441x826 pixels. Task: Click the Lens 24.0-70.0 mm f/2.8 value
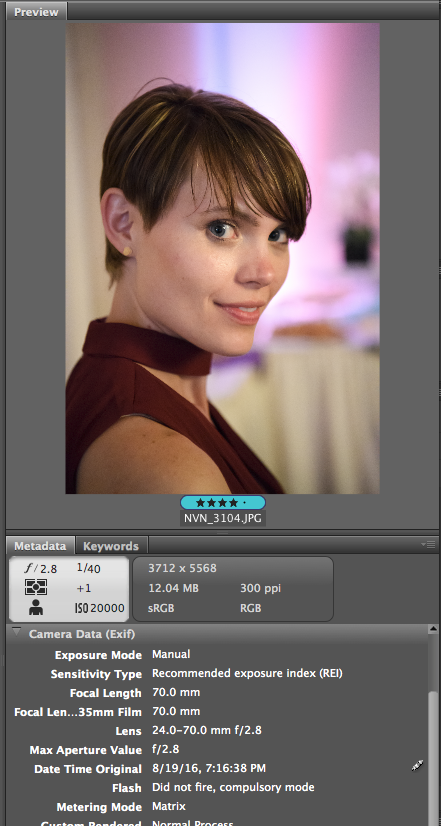(x=207, y=730)
